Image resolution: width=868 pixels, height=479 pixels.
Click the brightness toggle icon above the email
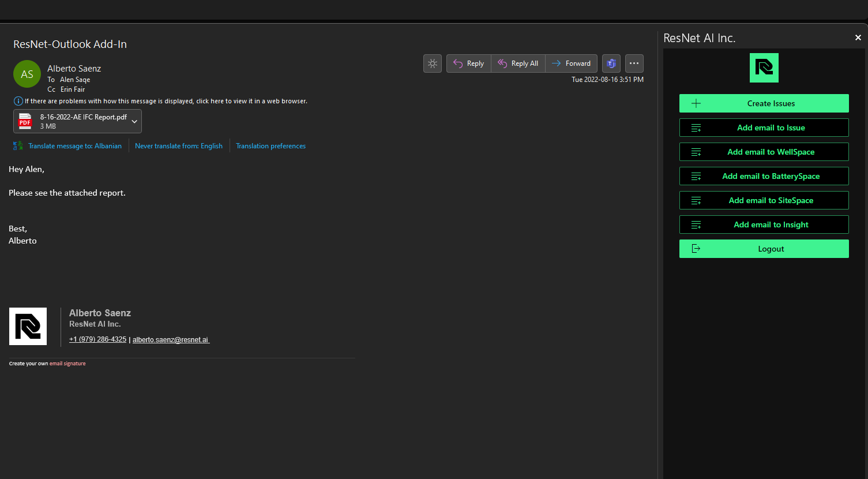(x=433, y=63)
